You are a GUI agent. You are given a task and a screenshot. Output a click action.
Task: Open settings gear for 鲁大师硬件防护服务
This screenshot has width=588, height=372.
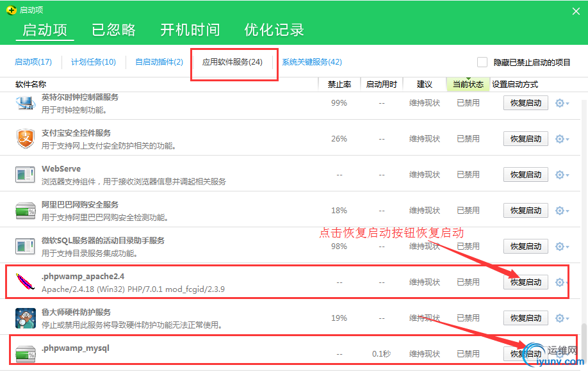(x=562, y=318)
